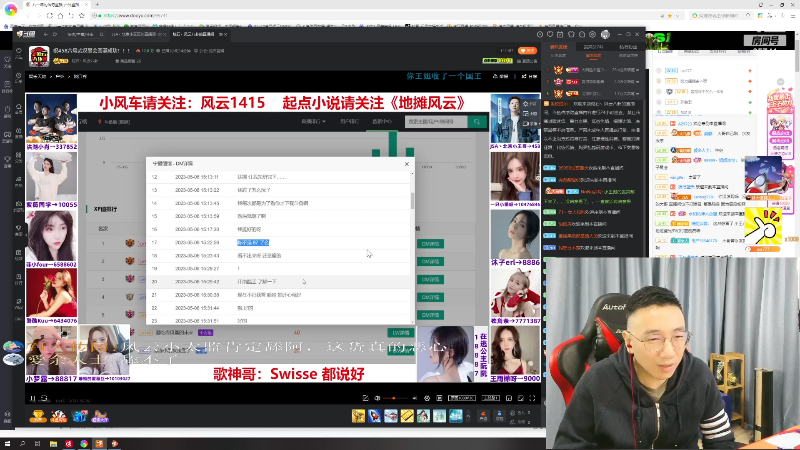800x450 pixels.
Task: Click the green DM details button for rank 3
Action: tap(431, 280)
